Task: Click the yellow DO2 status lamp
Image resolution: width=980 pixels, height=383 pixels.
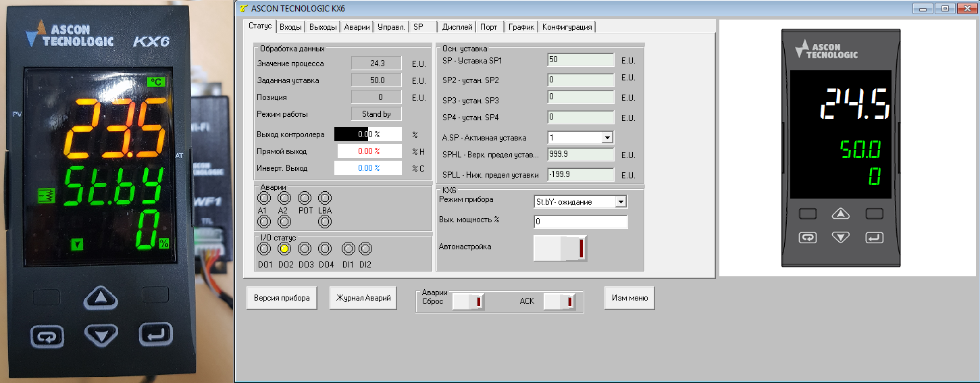Action: click(284, 249)
